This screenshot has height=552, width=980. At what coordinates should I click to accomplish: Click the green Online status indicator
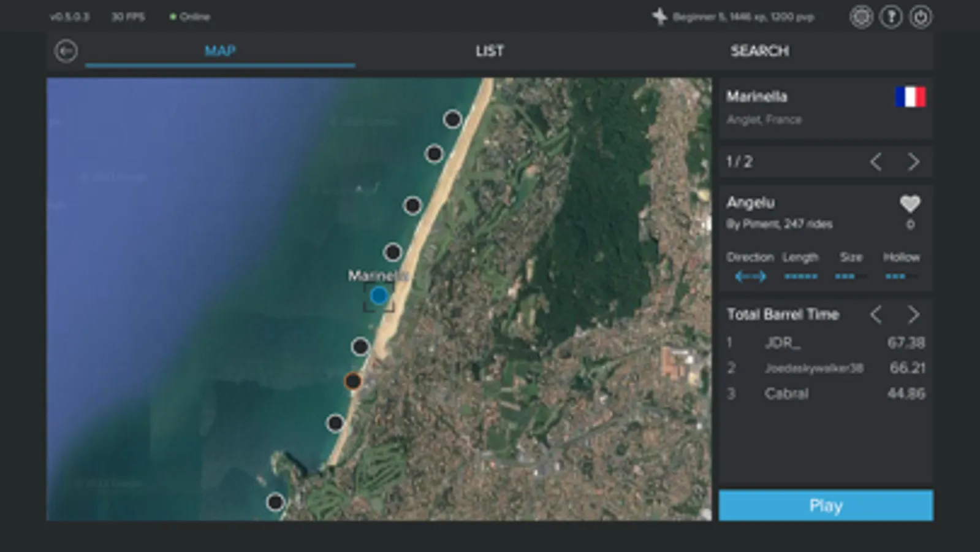pos(190,17)
